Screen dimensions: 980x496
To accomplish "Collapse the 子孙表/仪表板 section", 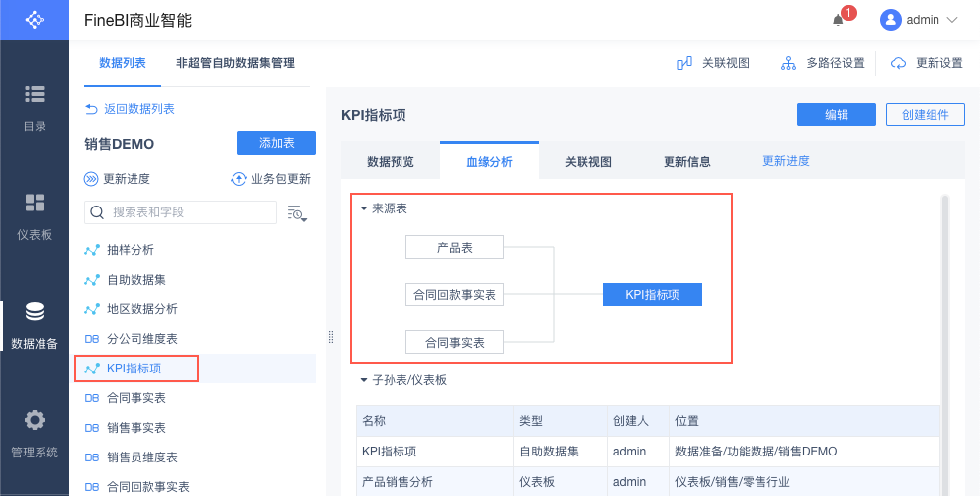I will tap(364, 379).
